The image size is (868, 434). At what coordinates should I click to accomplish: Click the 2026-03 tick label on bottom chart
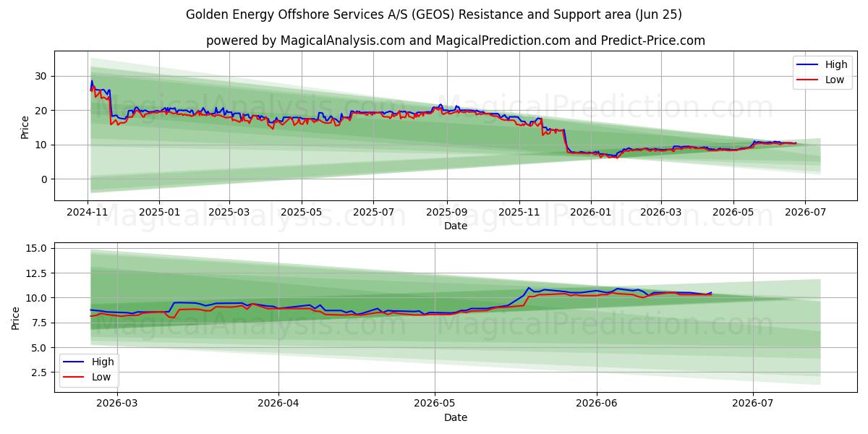tap(116, 404)
